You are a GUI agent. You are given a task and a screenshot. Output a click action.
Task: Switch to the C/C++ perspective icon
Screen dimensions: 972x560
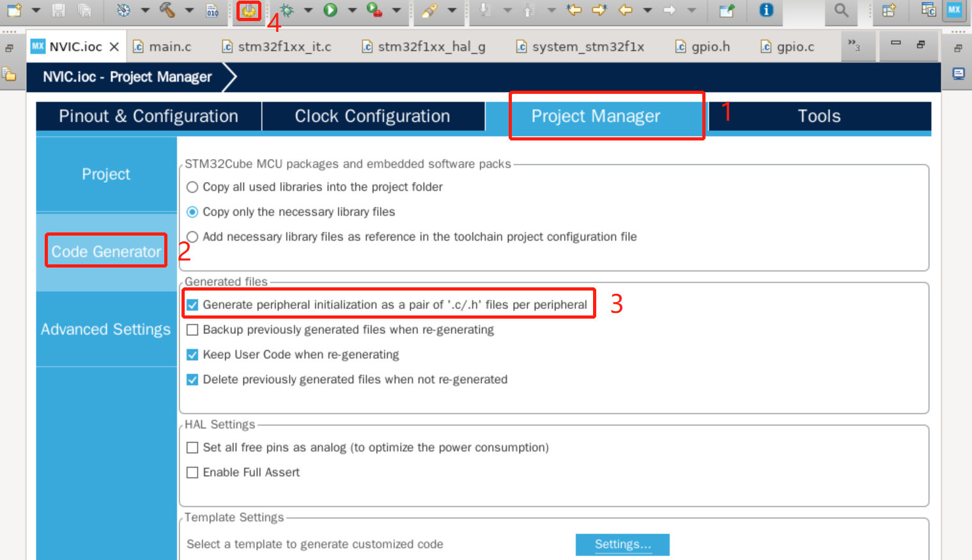929,10
